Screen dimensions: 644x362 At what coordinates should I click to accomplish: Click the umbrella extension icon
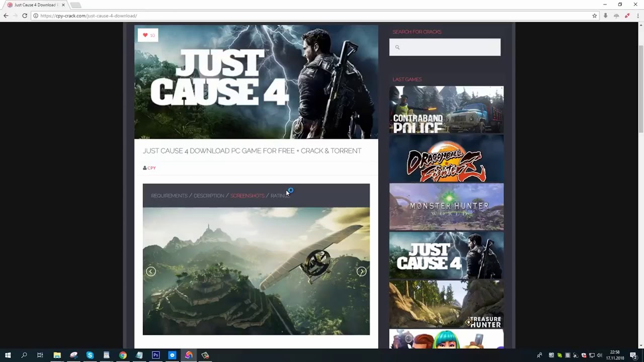click(616, 16)
